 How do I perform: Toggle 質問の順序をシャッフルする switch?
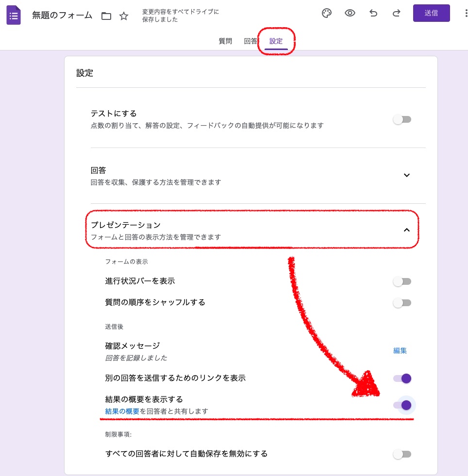[402, 303]
